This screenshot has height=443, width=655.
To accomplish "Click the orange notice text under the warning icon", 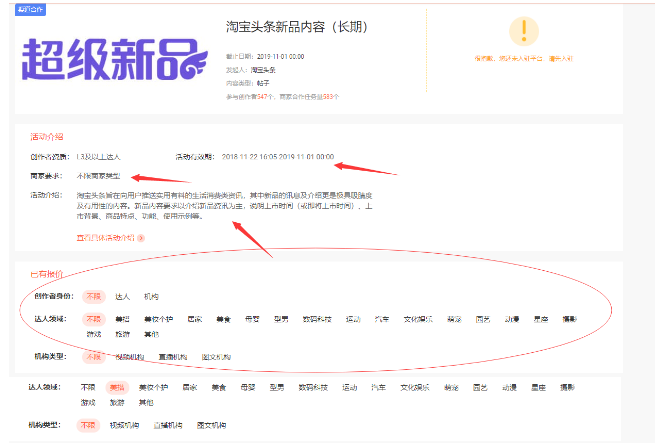I will (523, 59).
